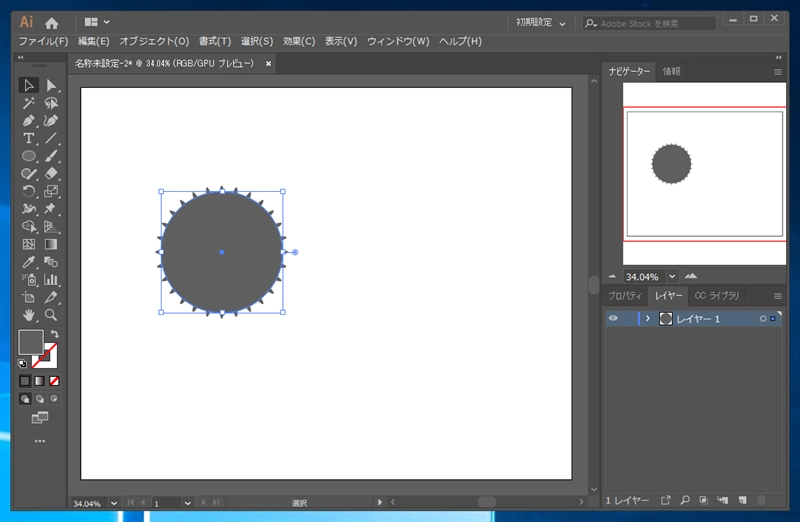This screenshot has width=800, height=522.
Task: Select the Scale tool
Action: point(51,191)
